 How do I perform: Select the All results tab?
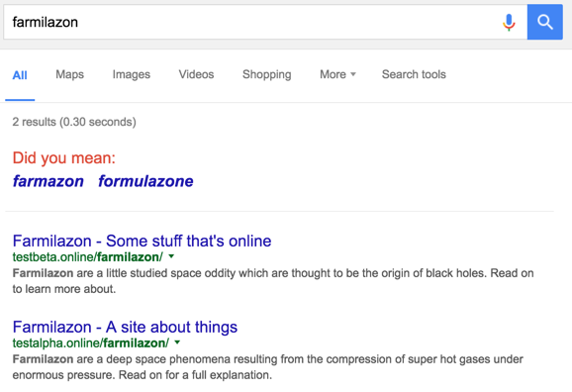[20, 75]
